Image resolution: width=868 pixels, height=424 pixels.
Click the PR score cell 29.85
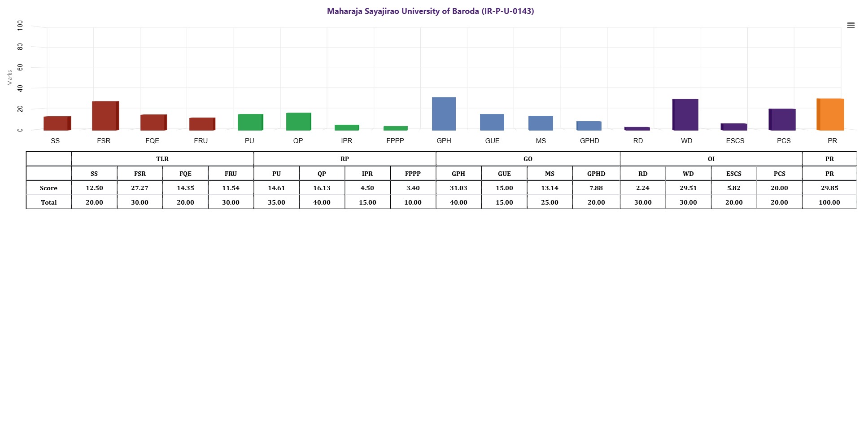click(829, 188)
